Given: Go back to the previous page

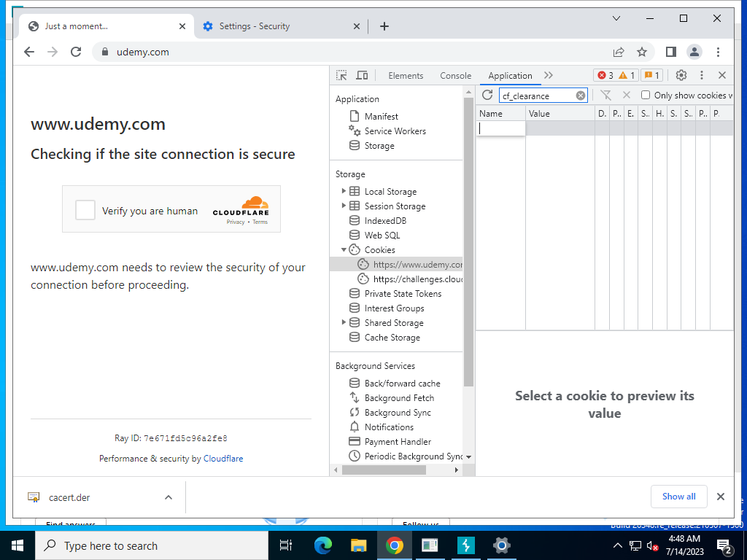Looking at the screenshot, I should pyautogui.click(x=29, y=52).
